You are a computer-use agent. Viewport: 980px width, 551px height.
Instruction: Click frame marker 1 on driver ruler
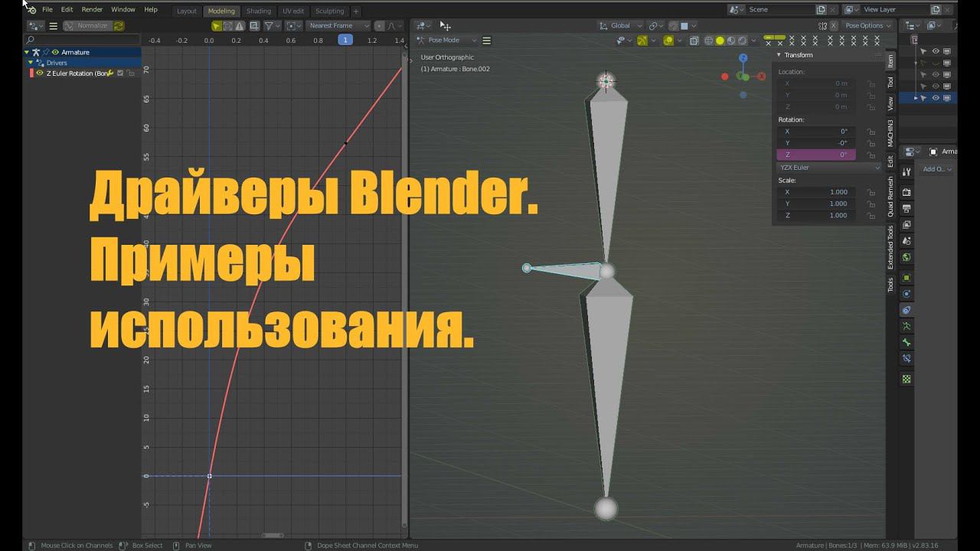(345, 40)
